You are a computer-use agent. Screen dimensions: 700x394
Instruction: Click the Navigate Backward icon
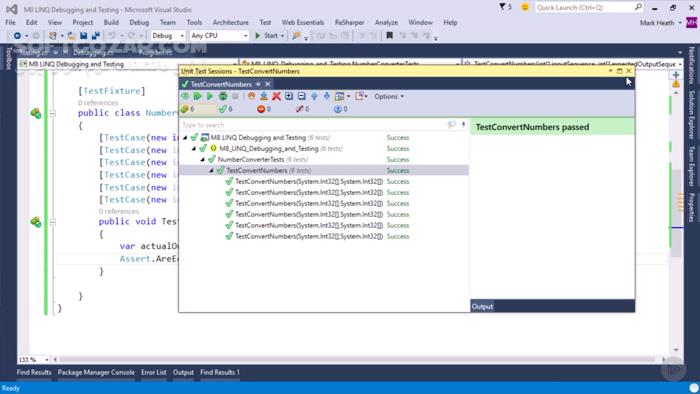click(17, 36)
